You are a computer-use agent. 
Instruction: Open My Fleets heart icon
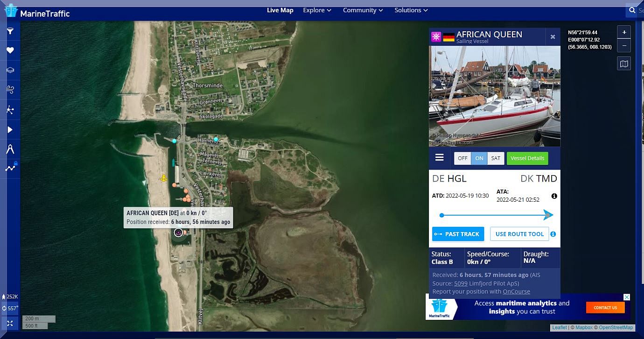point(10,50)
